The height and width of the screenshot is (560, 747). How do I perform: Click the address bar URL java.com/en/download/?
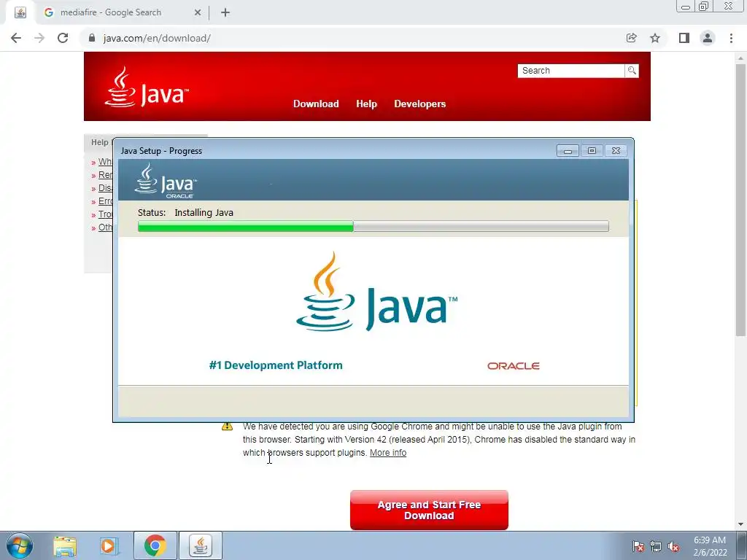click(157, 38)
